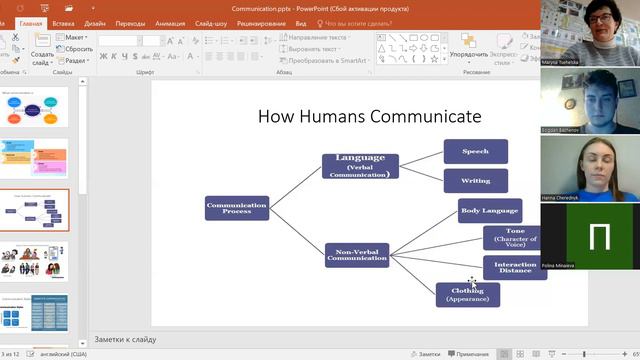Open Экспресс-стили quick styles

pos(504,49)
